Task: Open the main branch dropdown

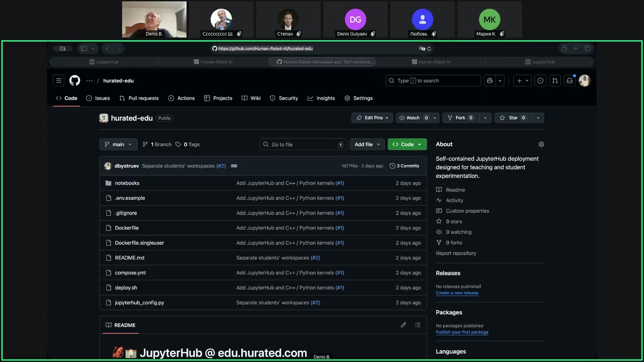Action: pos(118,144)
